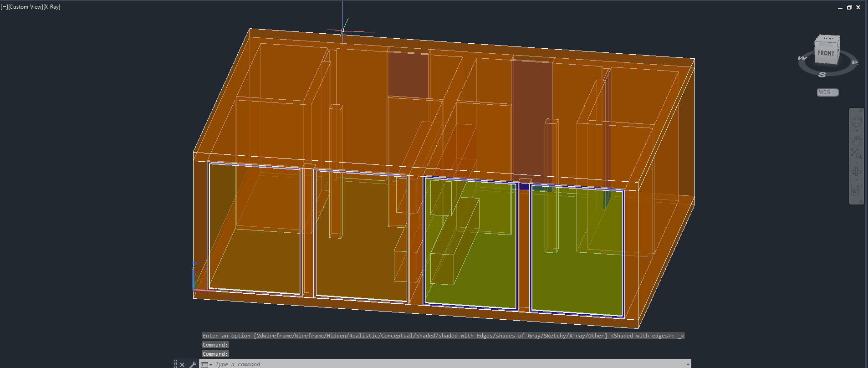868x368 pixels.
Task: Rotate view to East on ViewCube compass
Action: [855, 62]
